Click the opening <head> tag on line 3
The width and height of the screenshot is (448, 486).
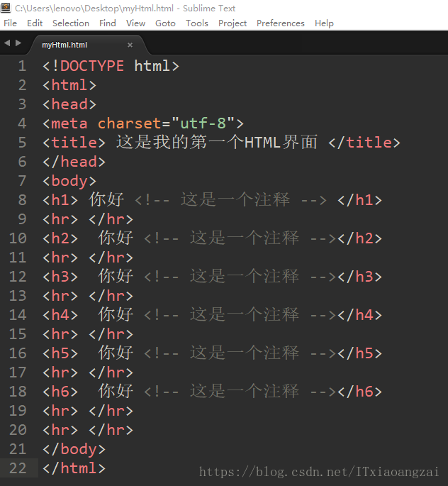pos(69,104)
